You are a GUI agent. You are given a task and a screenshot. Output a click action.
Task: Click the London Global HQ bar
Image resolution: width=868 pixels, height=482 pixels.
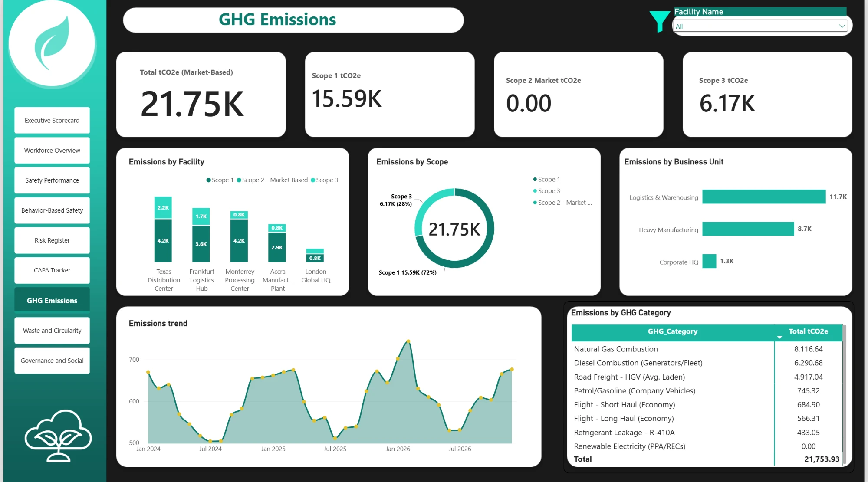coord(315,256)
